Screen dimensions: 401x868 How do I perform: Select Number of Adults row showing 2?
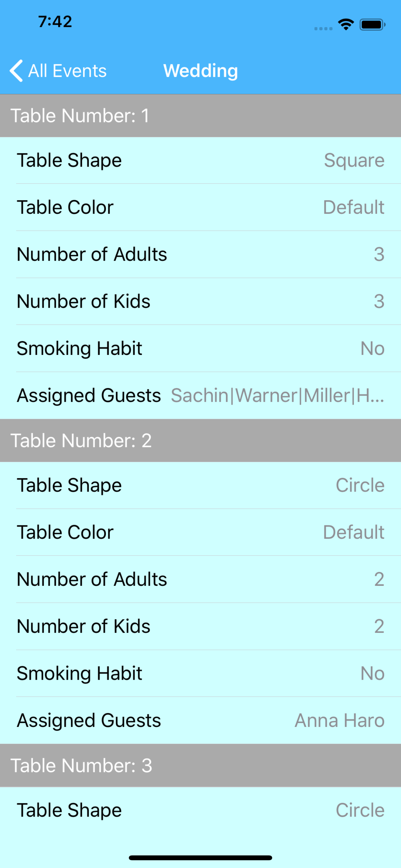tap(200, 580)
